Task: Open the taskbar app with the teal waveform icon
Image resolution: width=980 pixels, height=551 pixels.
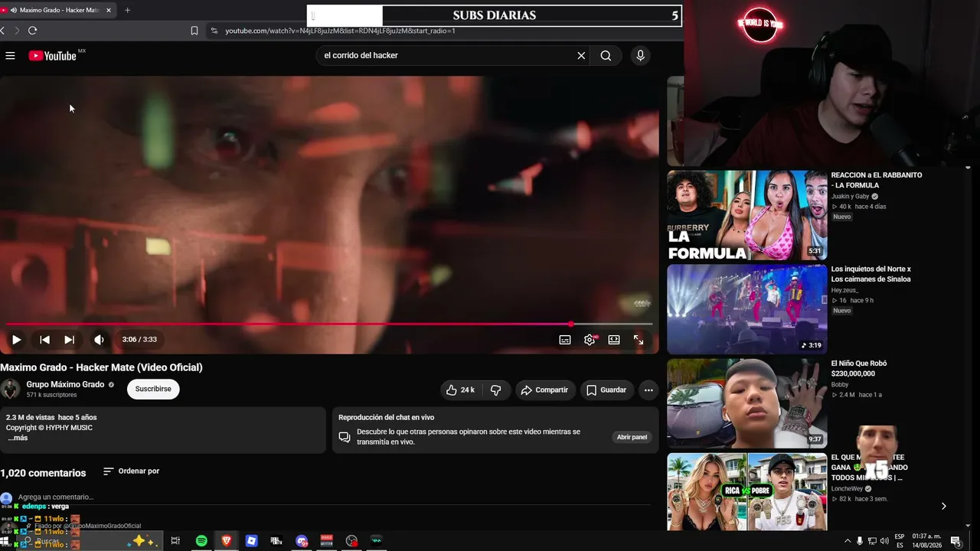Action: click(377, 541)
